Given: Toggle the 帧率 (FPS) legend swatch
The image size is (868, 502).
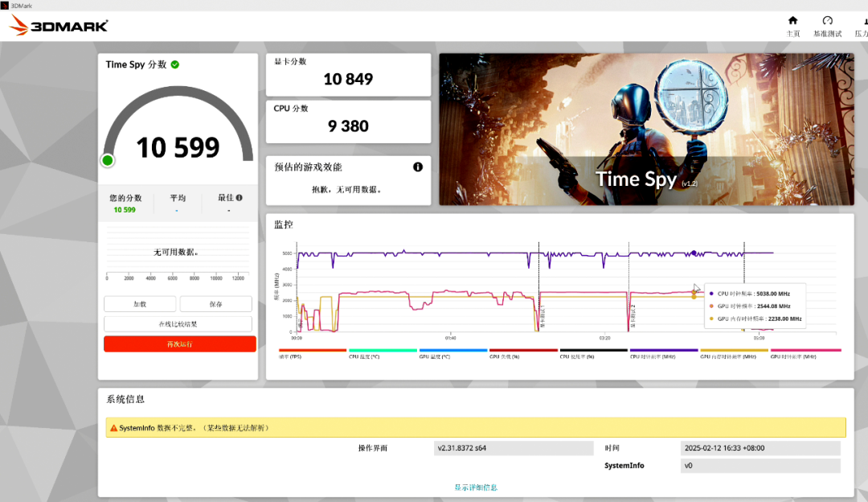Looking at the screenshot, I should pyautogui.click(x=313, y=350).
